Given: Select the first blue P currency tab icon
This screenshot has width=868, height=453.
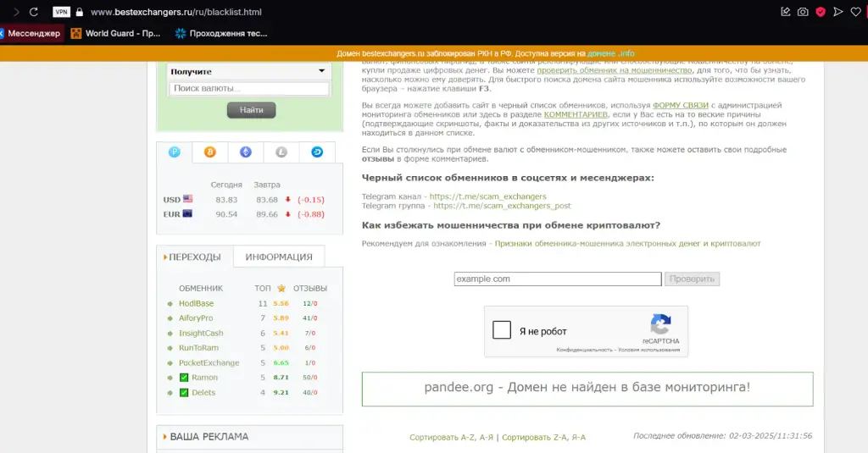Looking at the screenshot, I should [175, 152].
